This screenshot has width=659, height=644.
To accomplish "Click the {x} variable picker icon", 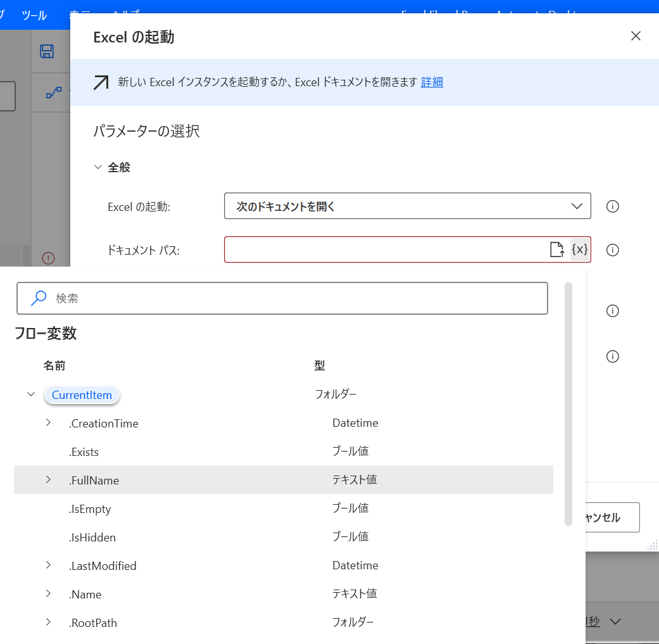I will [x=580, y=249].
